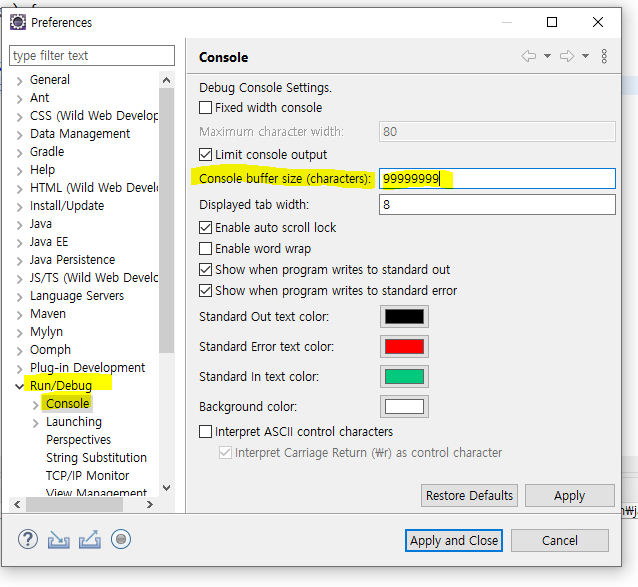Enable word wrap checkbox

point(205,249)
